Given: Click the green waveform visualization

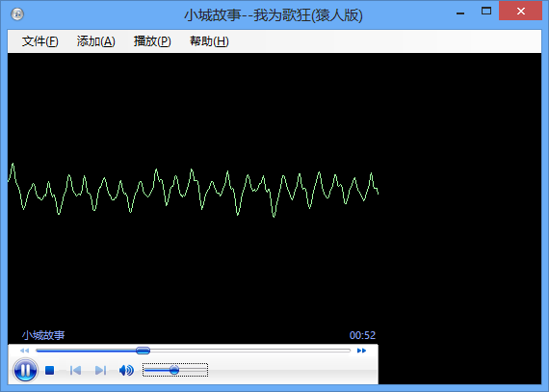Looking at the screenshot, I should [x=193, y=190].
